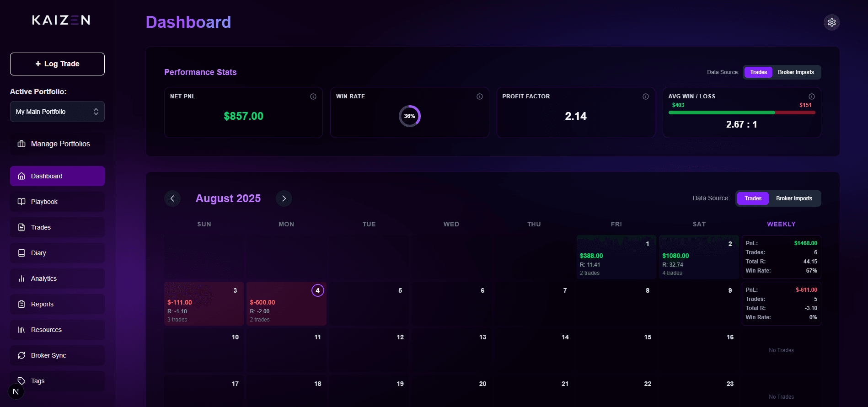868x407 pixels.
Task: Click the Kaizen logo
Action: coord(61,20)
